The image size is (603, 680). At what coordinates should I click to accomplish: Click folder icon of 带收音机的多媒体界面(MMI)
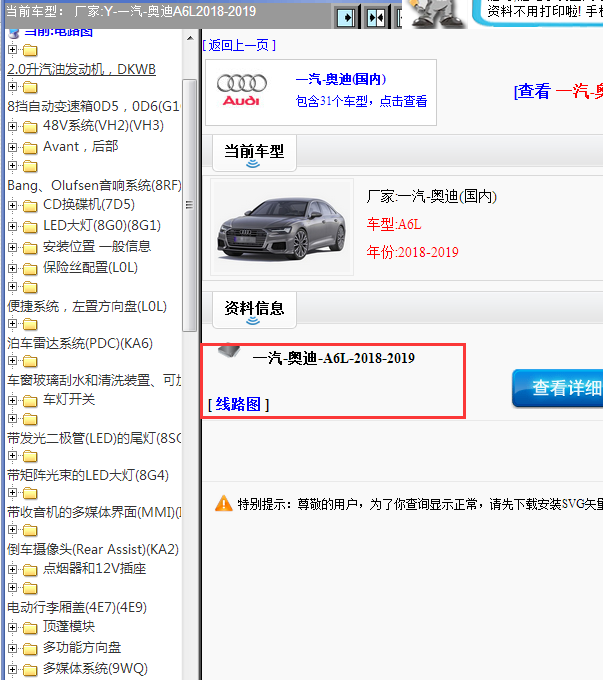[30, 493]
